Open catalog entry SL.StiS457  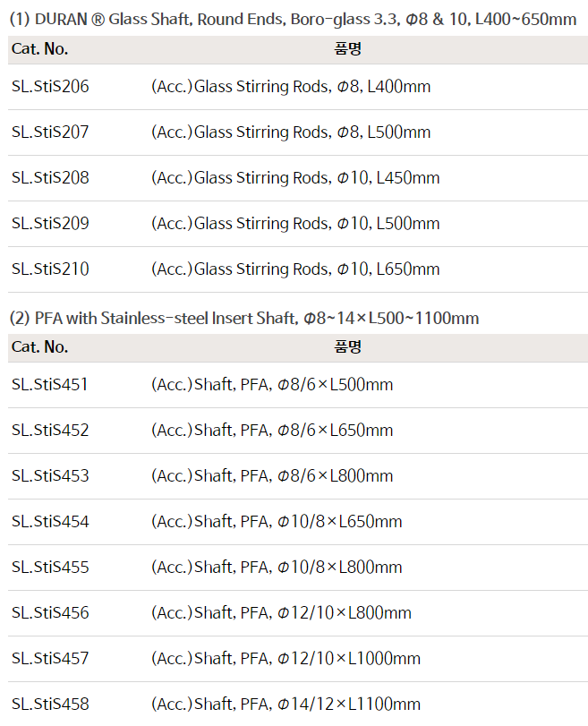click(x=50, y=659)
